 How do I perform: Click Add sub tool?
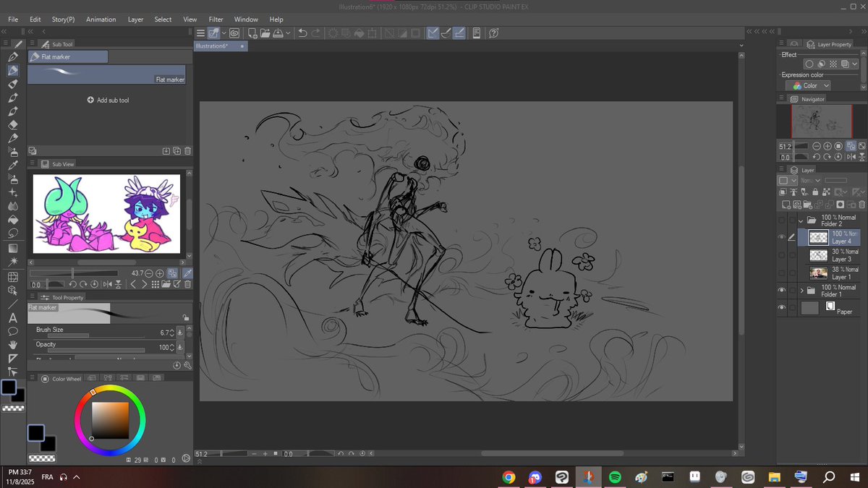108,100
